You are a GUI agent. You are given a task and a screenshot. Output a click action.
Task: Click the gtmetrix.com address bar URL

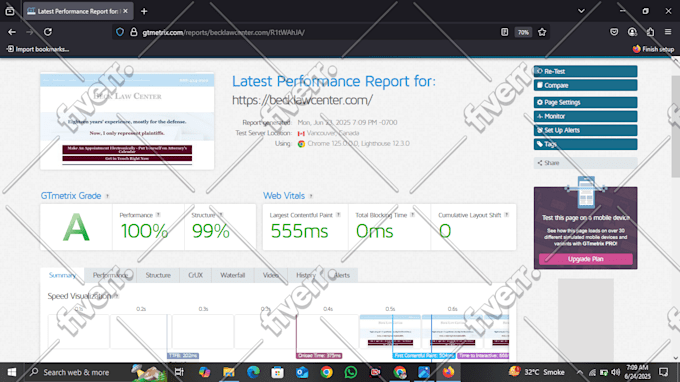tap(223, 33)
